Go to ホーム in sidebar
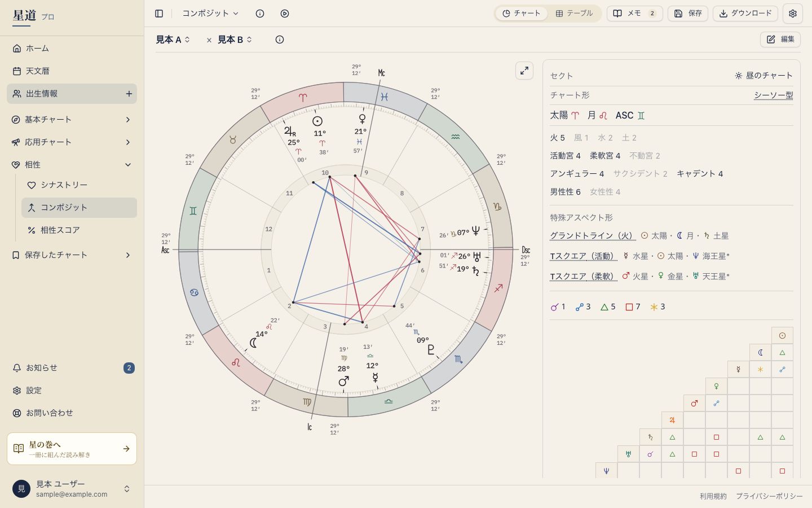 coord(72,49)
